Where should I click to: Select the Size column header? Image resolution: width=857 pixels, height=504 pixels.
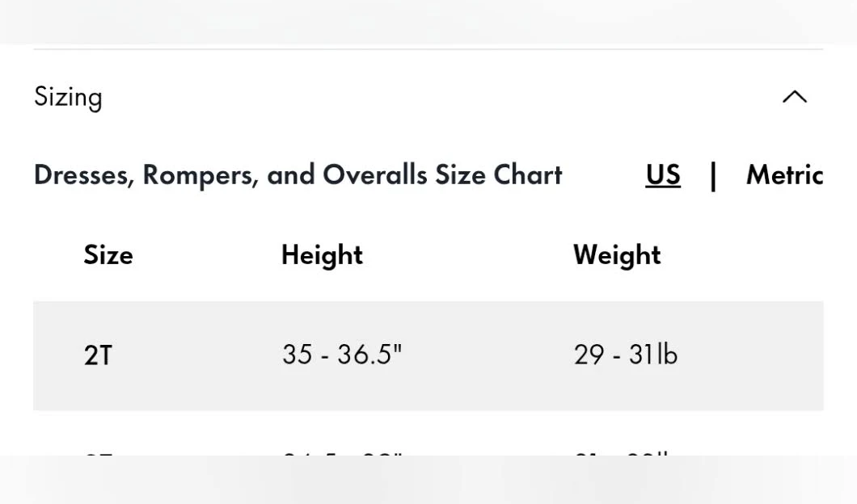coord(108,255)
